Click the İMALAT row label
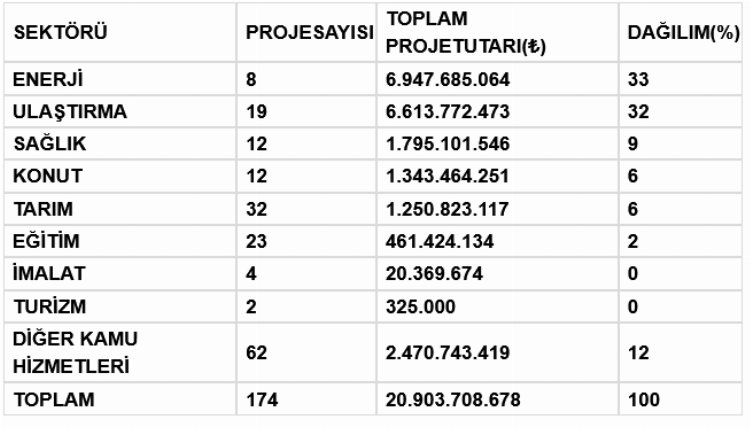 tap(48, 274)
